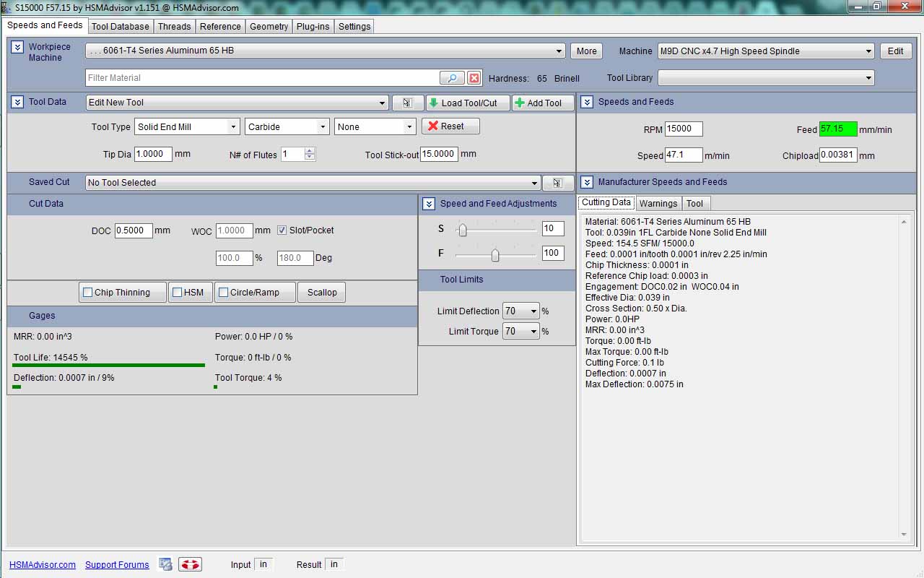Screen dimensions: 924x578
Task: Enable the Chip Thinning checkbox
Action: [88, 293]
